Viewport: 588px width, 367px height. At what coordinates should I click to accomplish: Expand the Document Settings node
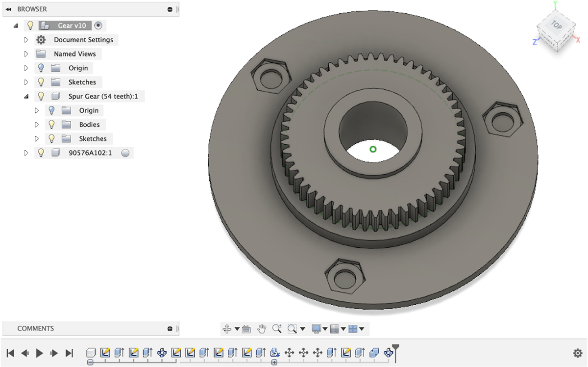coord(26,40)
